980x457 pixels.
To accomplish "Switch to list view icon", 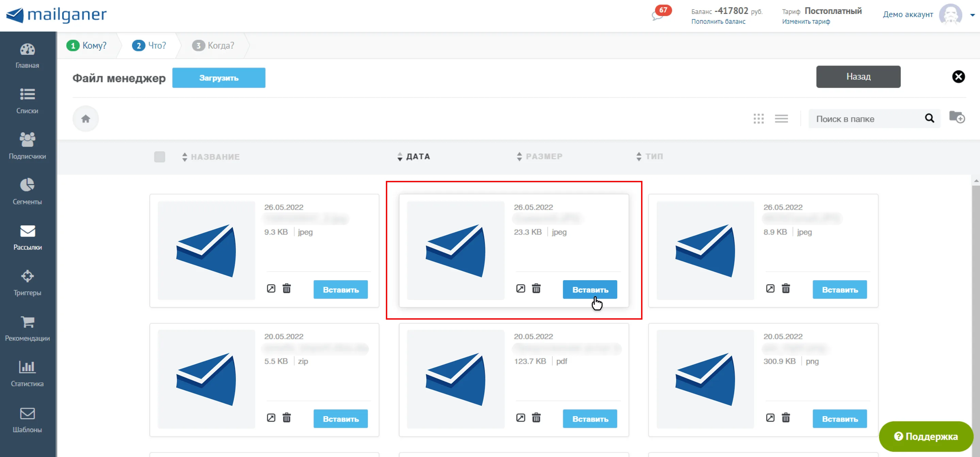I will tap(781, 119).
